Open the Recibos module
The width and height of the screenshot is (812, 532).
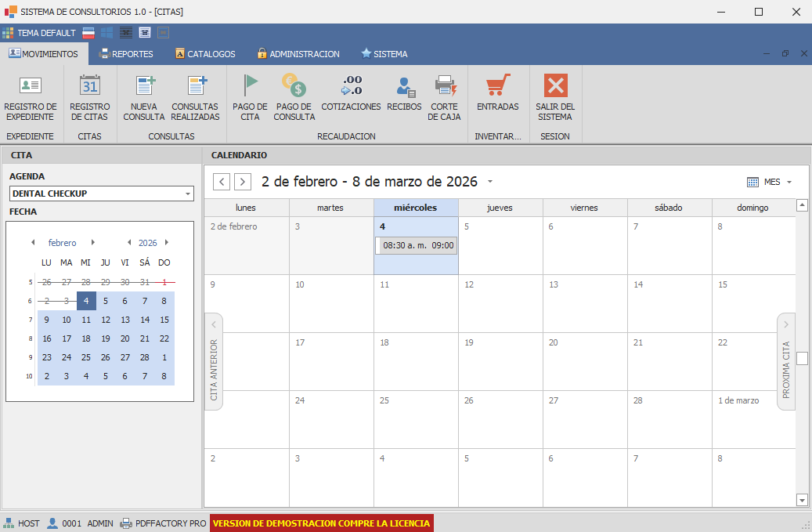click(404, 96)
